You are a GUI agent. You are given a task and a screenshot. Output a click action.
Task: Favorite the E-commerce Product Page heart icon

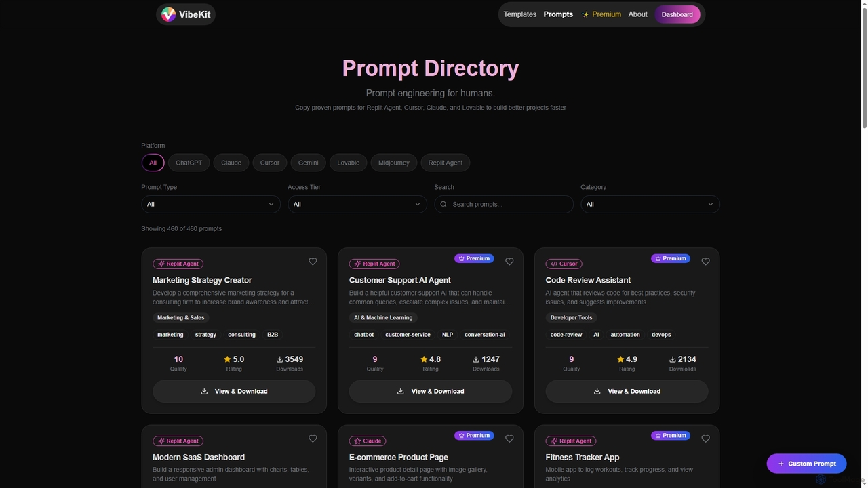(509, 439)
